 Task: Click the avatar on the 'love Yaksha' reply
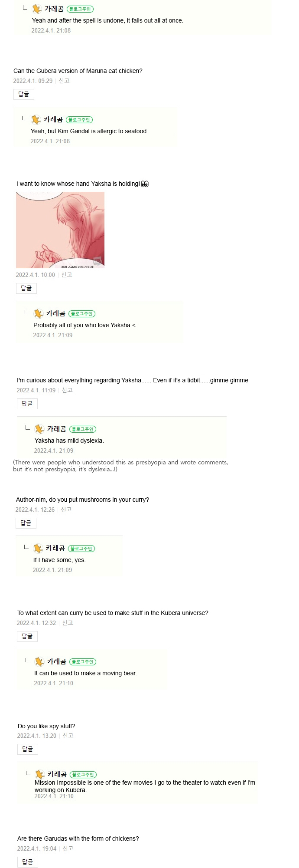38,313
